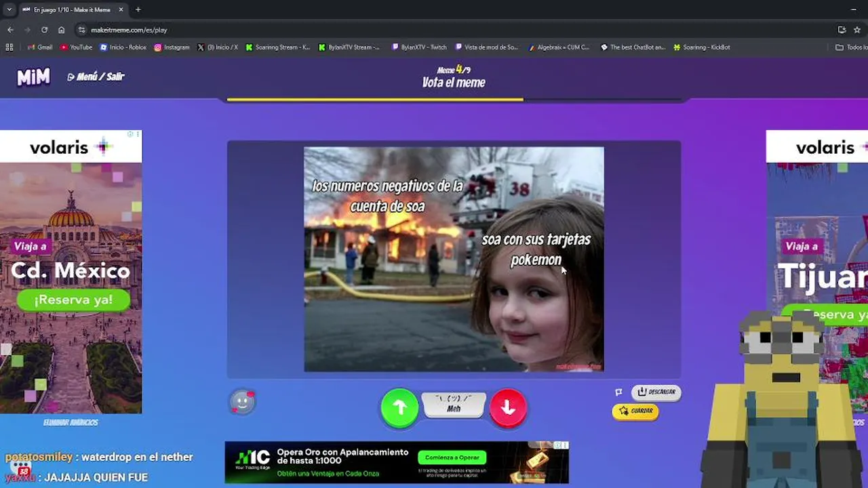This screenshot has width=868, height=488.
Task: Click the 'Vota el meme' heading
Action: click(x=454, y=83)
